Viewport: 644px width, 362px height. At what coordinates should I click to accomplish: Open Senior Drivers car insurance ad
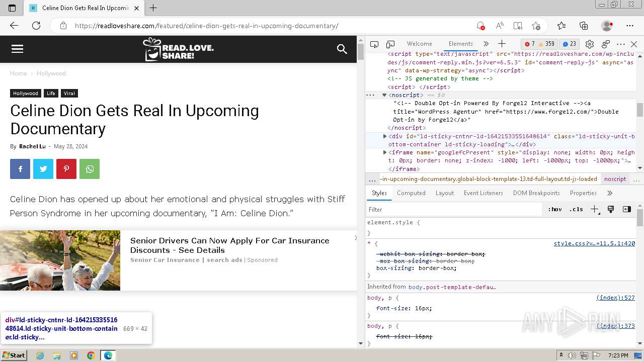pos(229,245)
